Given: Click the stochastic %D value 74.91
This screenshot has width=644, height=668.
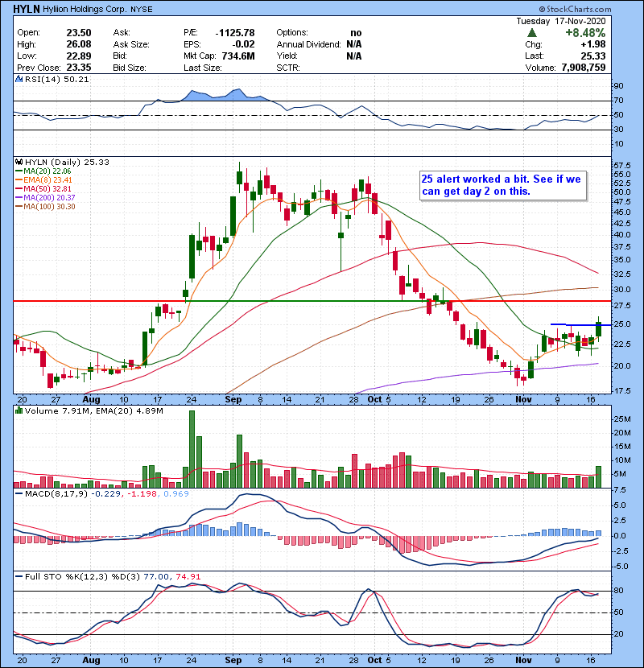Looking at the screenshot, I should 188,576.
